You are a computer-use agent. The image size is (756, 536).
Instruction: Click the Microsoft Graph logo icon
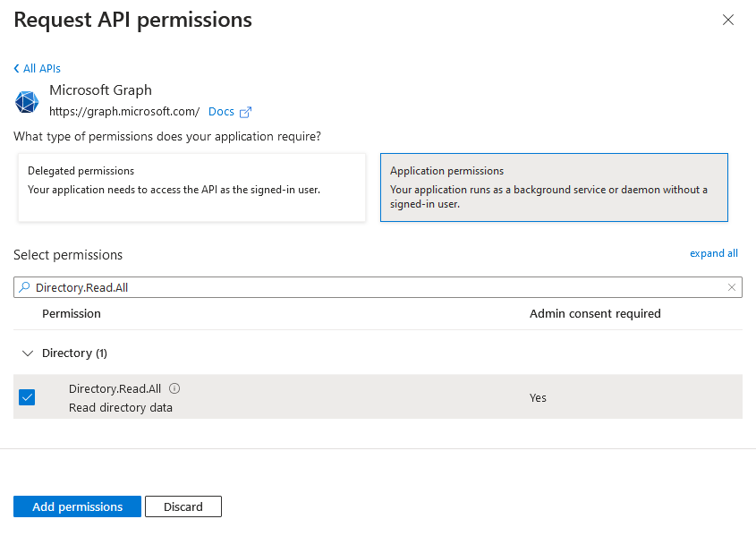point(27,102)
